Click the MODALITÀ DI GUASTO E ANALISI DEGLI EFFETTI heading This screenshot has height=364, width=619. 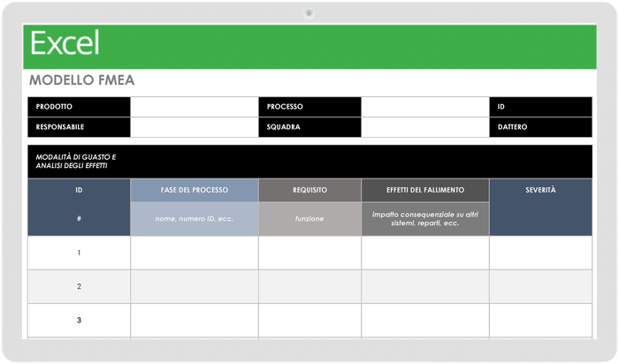click(x=76, y=162)
